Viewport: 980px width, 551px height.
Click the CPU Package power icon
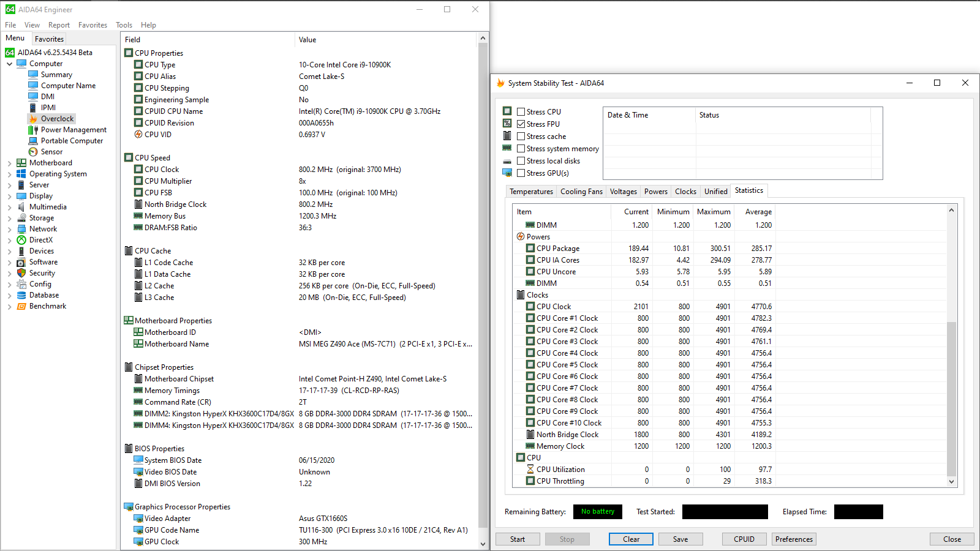(x=530, y=249)
